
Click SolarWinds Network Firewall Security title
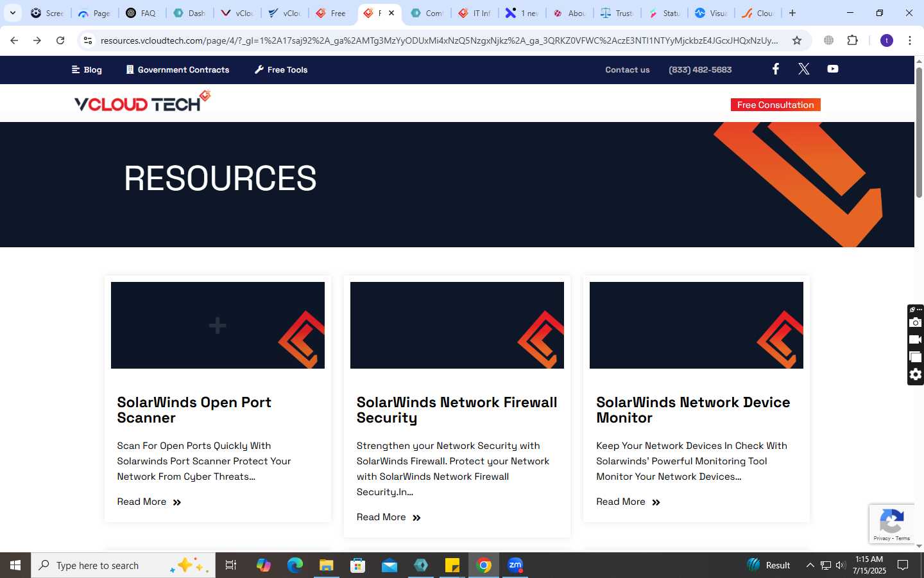coord(457,410)
